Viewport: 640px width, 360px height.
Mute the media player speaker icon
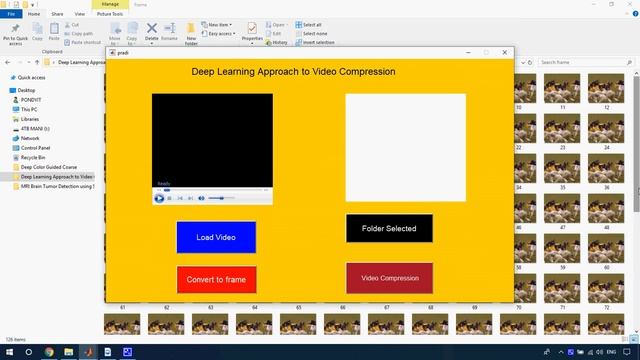coord(201,198)
